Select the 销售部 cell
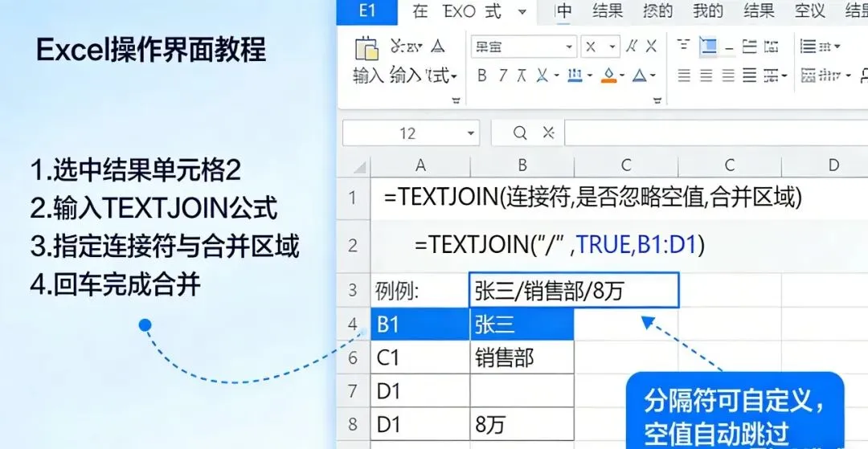The width and height of the screenshot is (868, 449). click(x=522, y=357)
